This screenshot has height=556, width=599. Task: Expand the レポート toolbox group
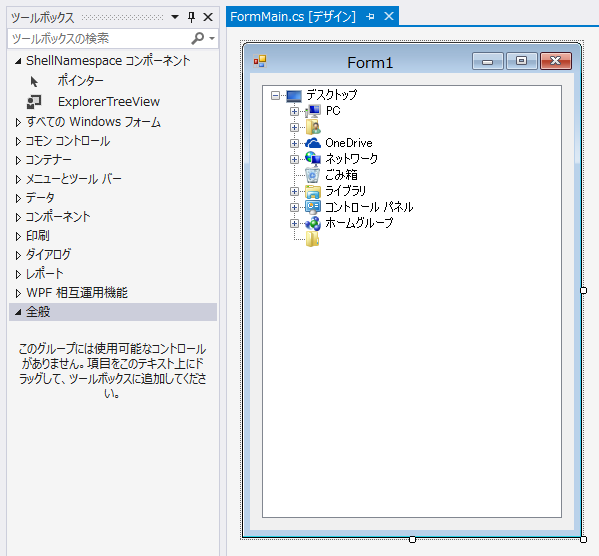pos(18,274)
